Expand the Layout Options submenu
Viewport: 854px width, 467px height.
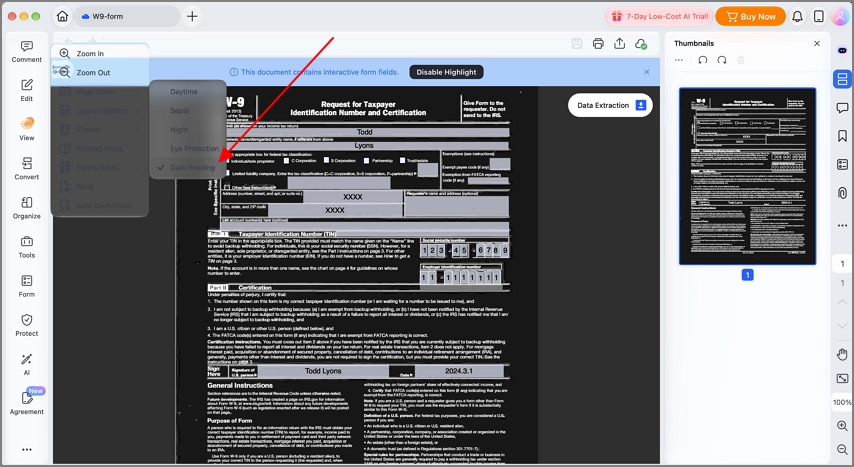[x=100, y=111]
